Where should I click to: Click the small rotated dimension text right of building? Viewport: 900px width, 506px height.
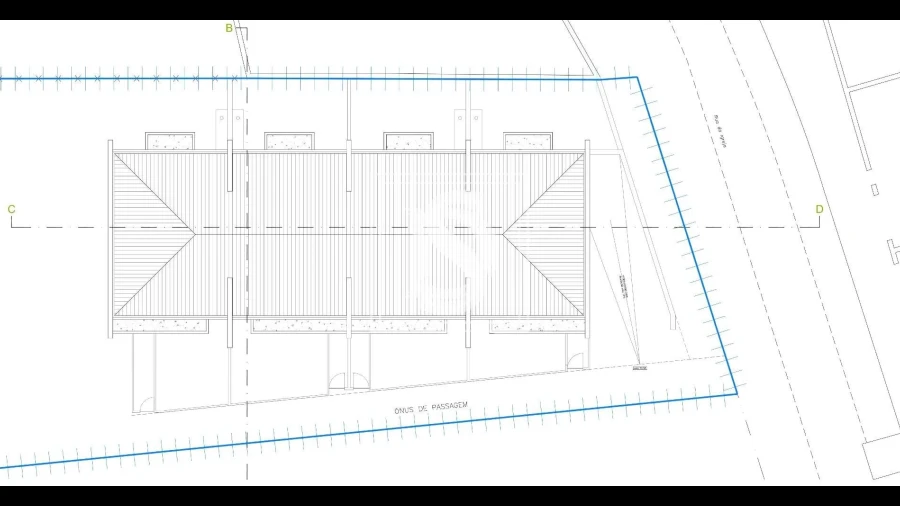624,287
